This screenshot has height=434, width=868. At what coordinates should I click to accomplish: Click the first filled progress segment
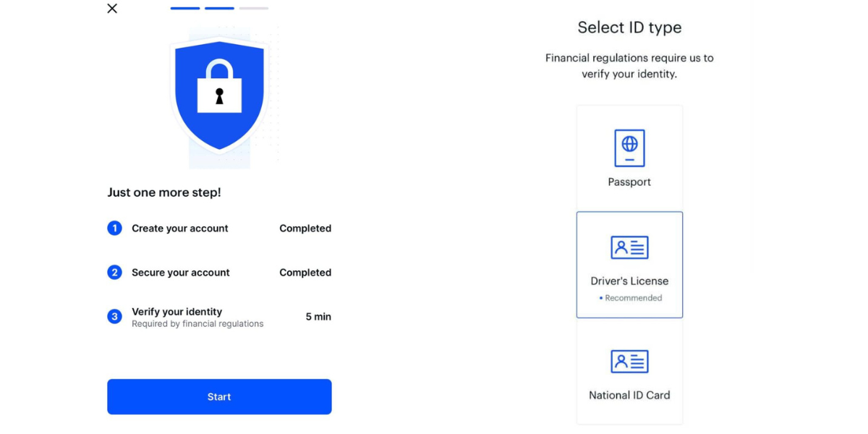(185, 8)
